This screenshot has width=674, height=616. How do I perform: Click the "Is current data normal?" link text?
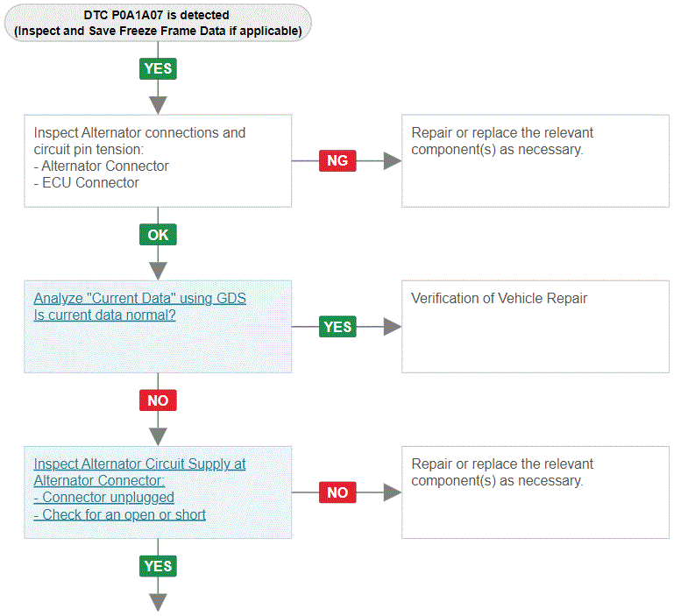pyautogui.click(x=104, y=315)
